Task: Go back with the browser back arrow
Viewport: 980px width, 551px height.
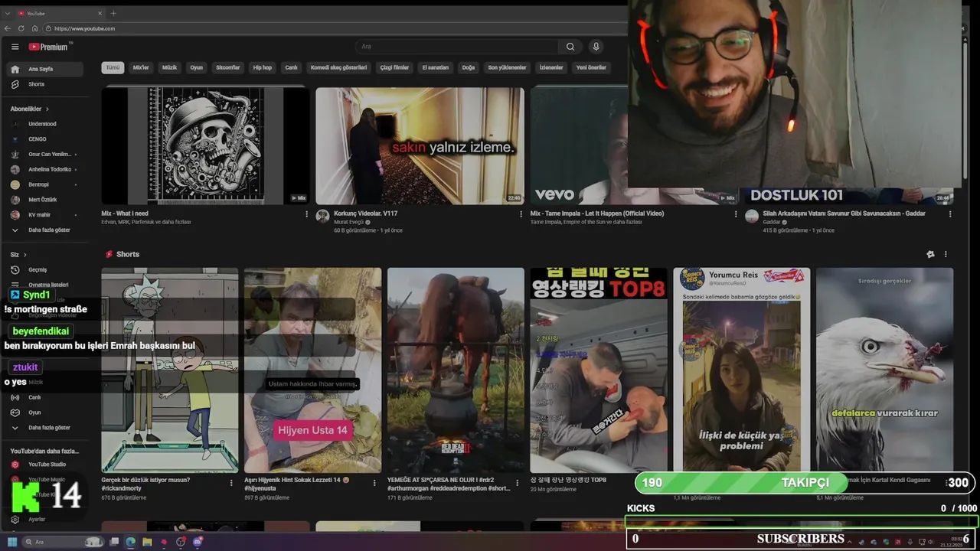Action: (x=8, y=28)
